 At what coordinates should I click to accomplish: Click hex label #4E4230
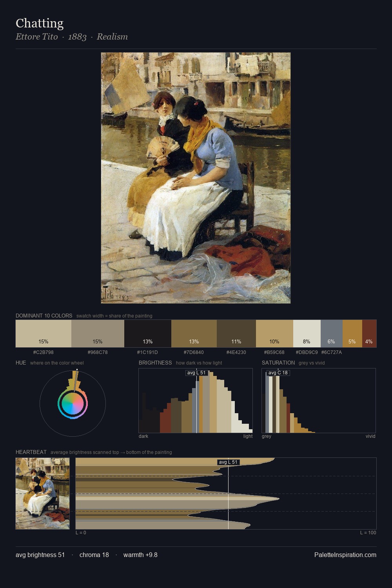click(x=236, y=352)
